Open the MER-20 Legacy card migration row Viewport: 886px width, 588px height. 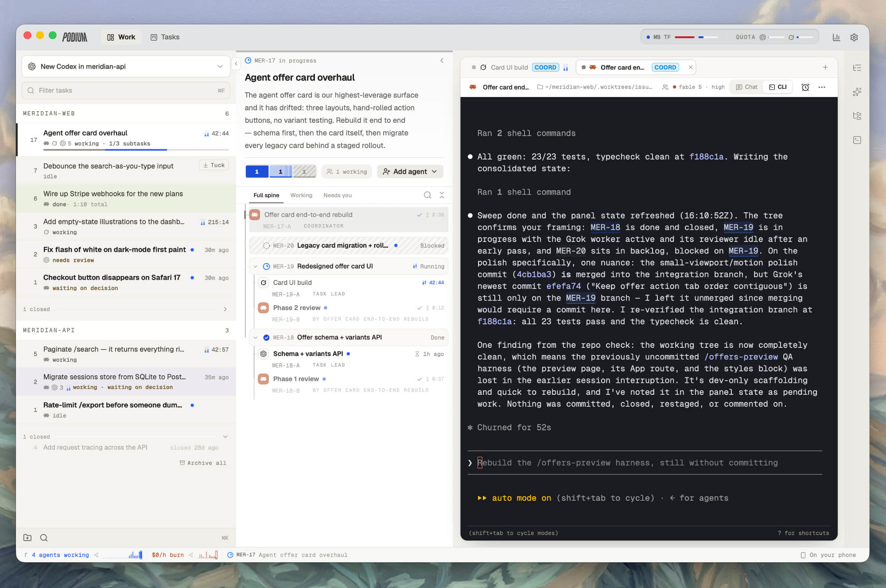click(x=349, y=245)
